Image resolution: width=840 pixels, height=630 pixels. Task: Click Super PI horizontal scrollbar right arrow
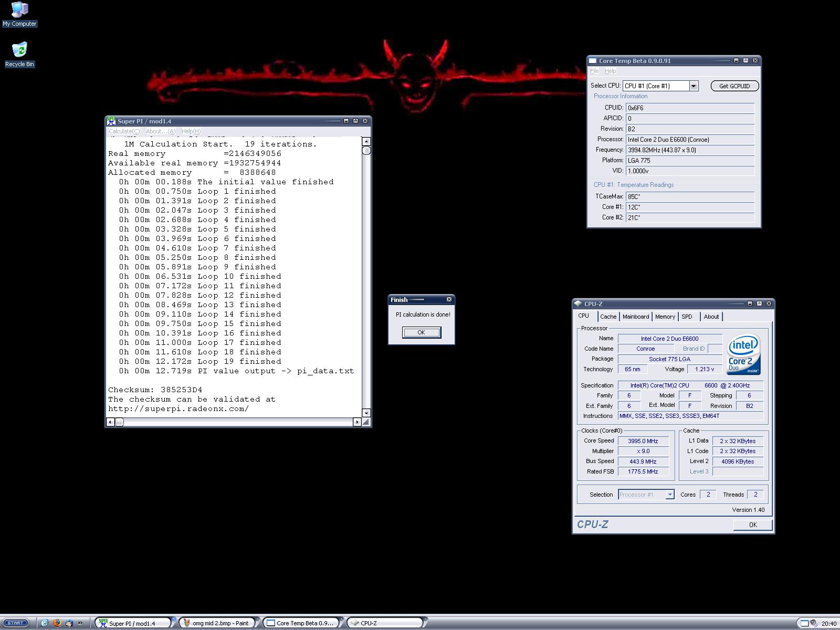coord(358,422)
